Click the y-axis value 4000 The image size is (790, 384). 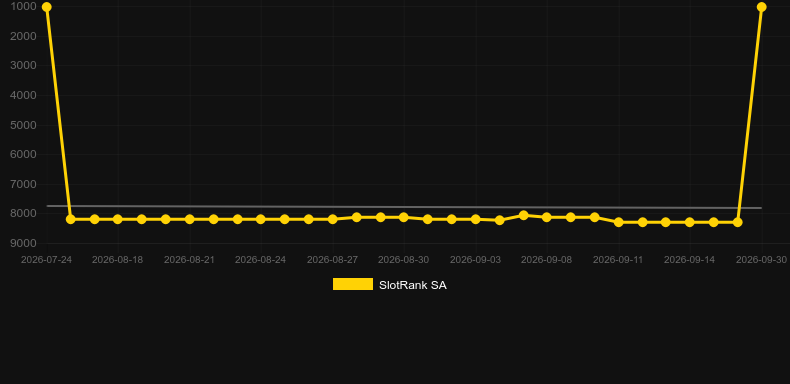tap(23, 95)
